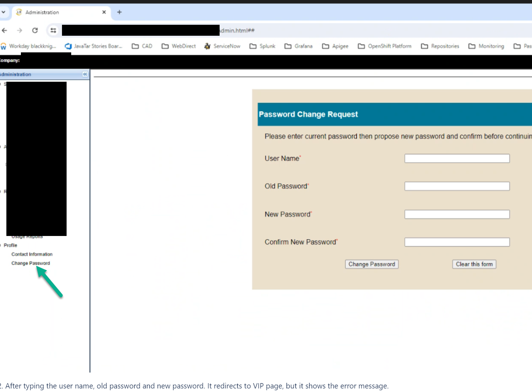This screenshot has height=392, width=532.
Task: Click the Change Password button
Action: (372, 264)
